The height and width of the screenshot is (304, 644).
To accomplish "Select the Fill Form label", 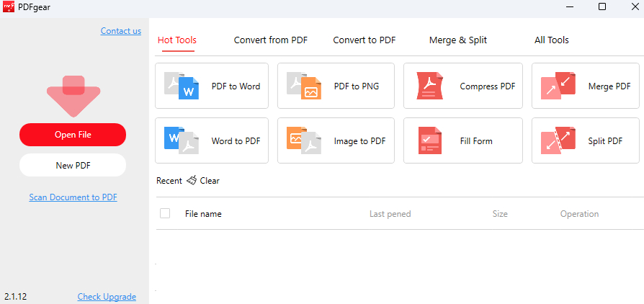I will click(476, 141).
